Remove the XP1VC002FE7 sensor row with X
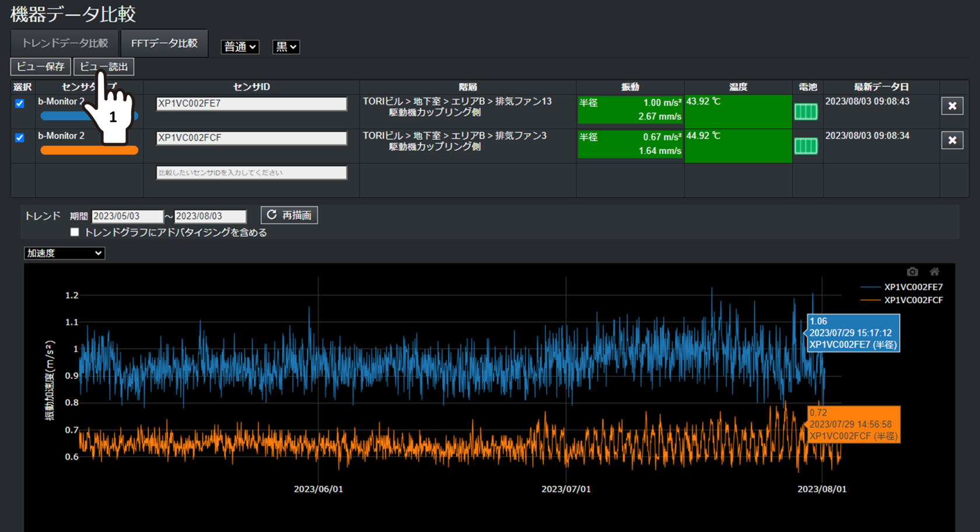Viewport: 980px width, 532px height. click(x=952, y=106)
